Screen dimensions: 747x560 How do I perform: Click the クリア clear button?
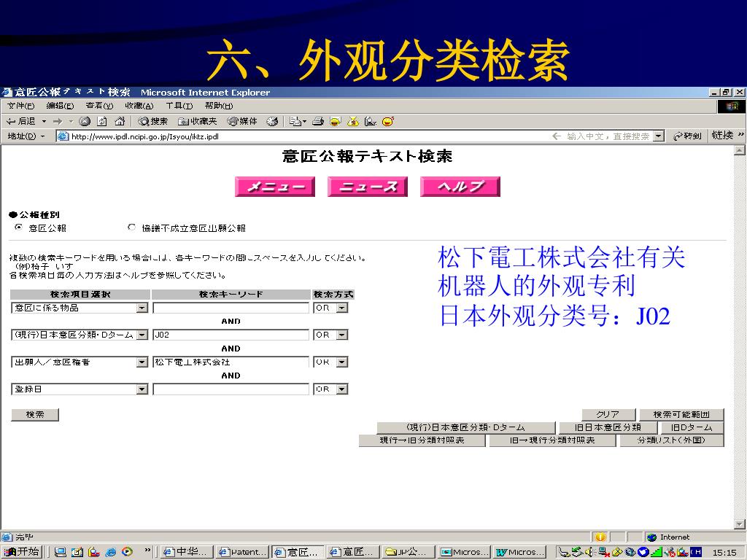(x=608, y=415)
